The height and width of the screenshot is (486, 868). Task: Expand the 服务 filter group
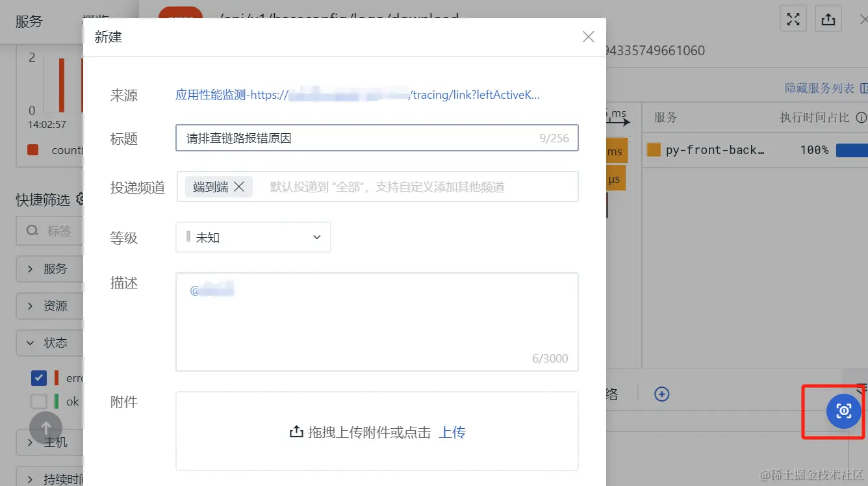click(50, 269)
